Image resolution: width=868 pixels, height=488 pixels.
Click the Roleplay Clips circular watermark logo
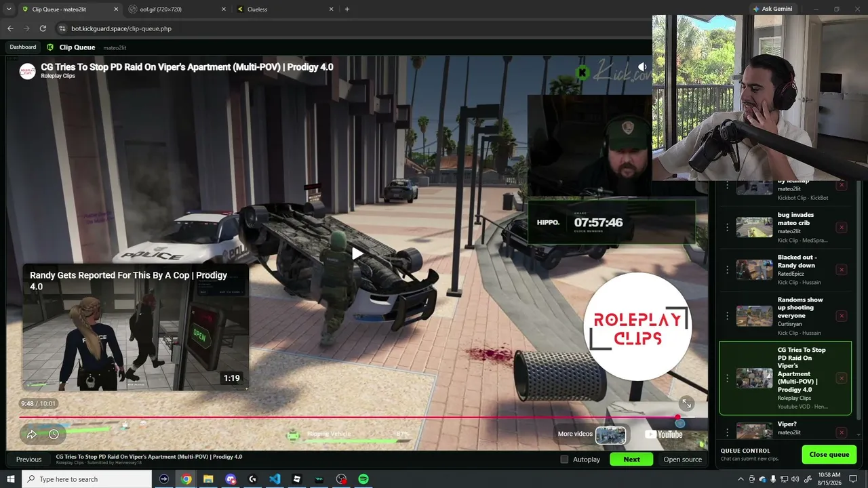point(637,327)
